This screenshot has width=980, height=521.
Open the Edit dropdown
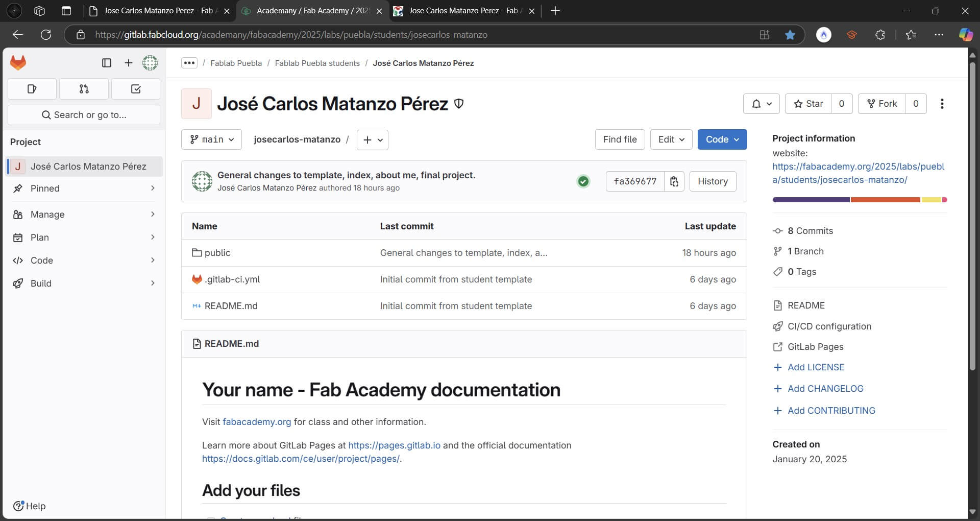671,139
